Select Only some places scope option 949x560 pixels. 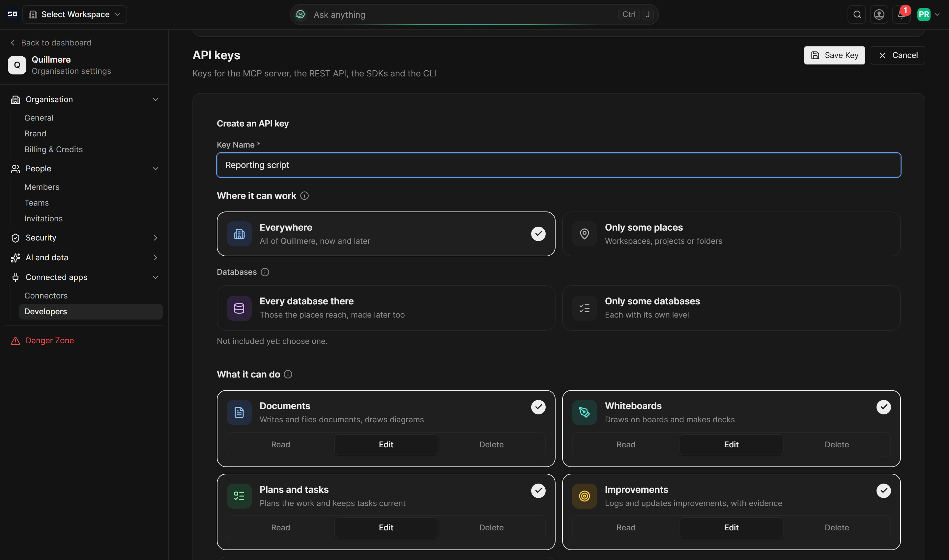click(x=731, y=234)
